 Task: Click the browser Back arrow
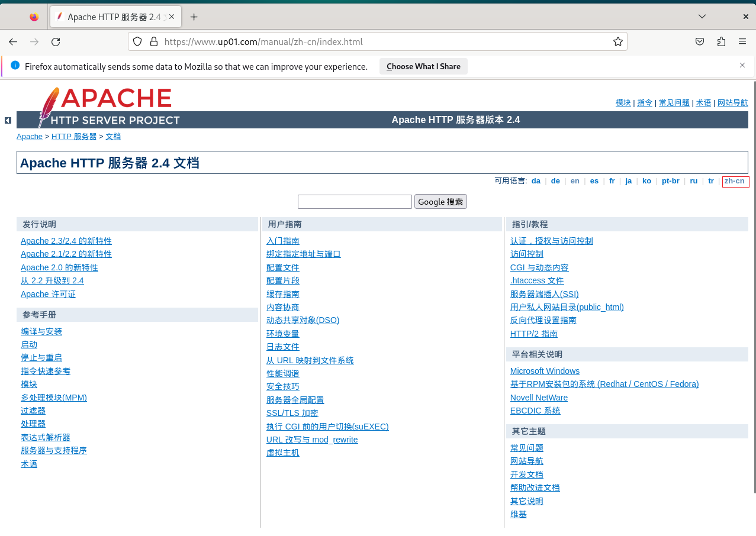(13, 41)
